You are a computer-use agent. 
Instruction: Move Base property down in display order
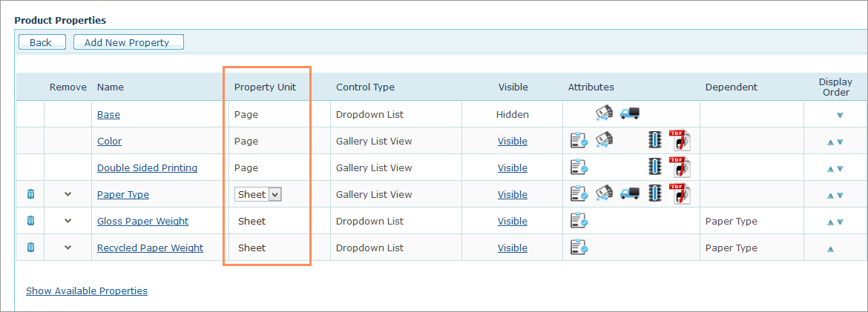(840, 115)
